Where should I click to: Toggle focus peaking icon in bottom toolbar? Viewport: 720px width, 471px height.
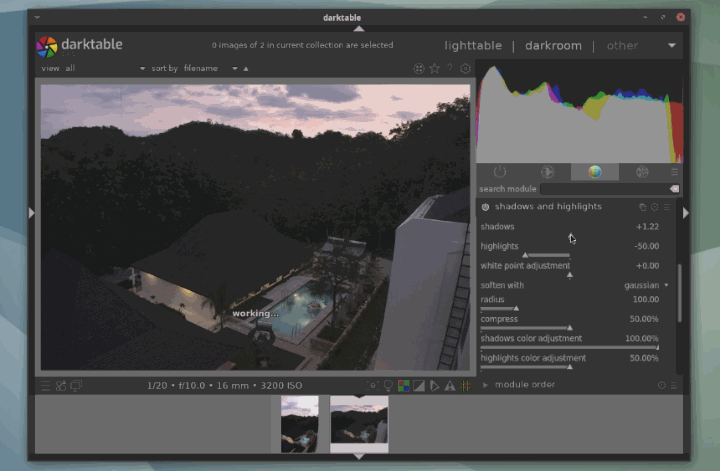coord(372,386)
